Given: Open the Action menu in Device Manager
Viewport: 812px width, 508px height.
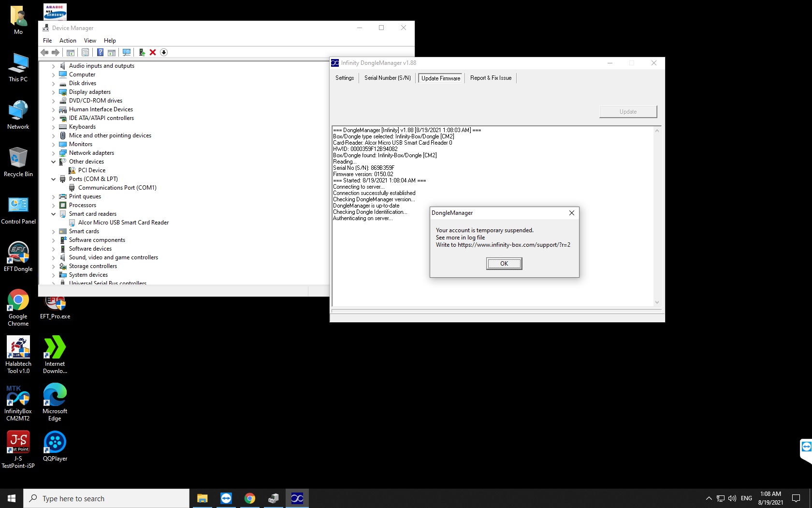Looking at the screenshot, I should [68, 41].
